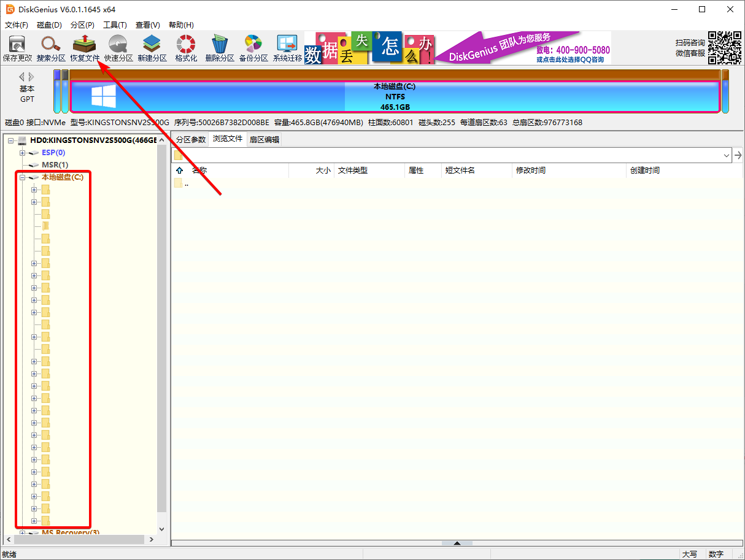Click the 扫码咨询 微信客服 label

point(690,48)
